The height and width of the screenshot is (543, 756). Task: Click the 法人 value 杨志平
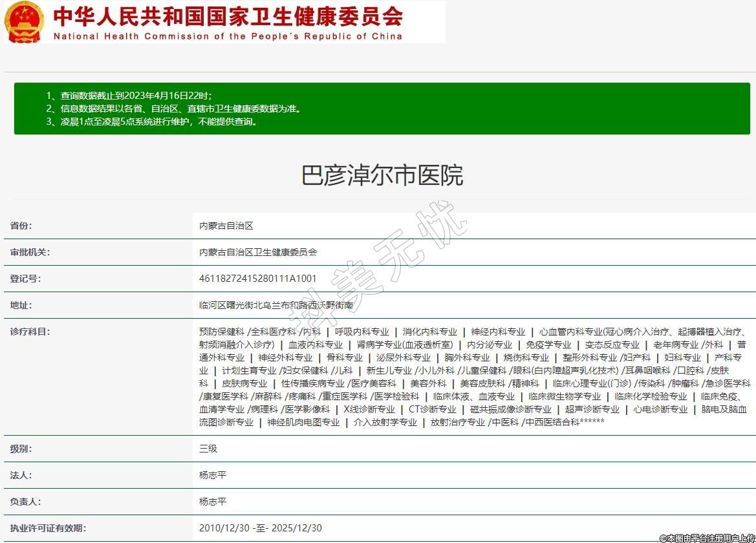[x=213, y=475]
